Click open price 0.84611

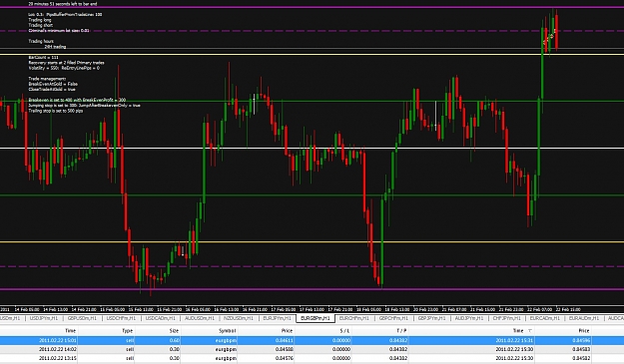click(x=285, y=340)
